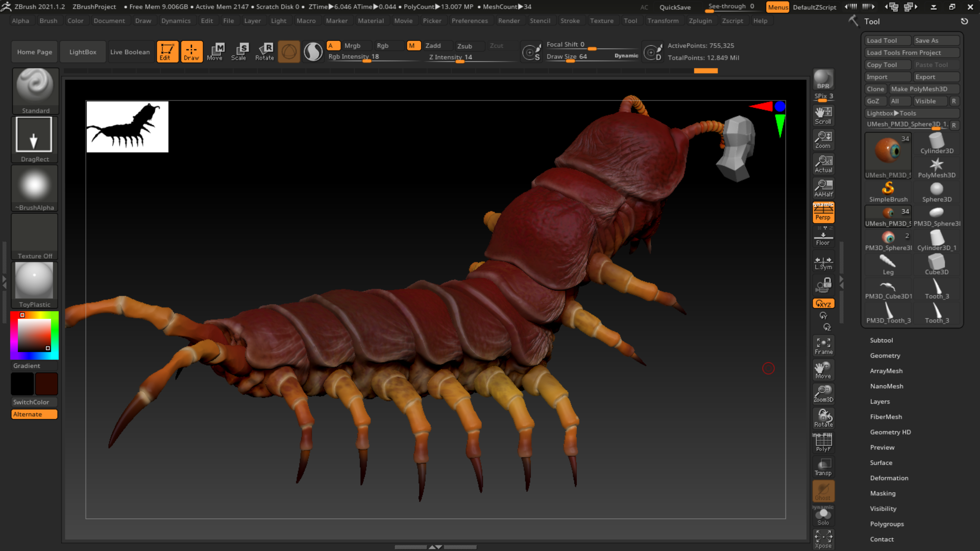Activate the Scale mode in top toolbar
Viewport: 980px width, 551px height.
coord(239,51)
